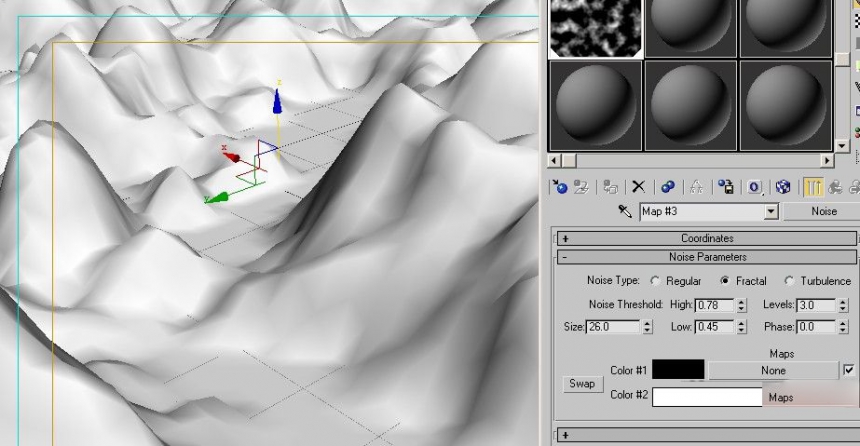The width and height of the screenshot is (860, 446).
Task: Click the sample slots right scroll arrow
Action: pos(827,161)
